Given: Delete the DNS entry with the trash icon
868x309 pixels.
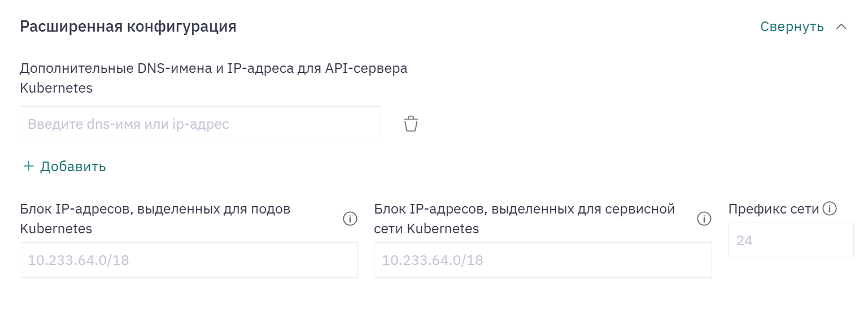Looking at the screenshot, I should pos(411,124).
